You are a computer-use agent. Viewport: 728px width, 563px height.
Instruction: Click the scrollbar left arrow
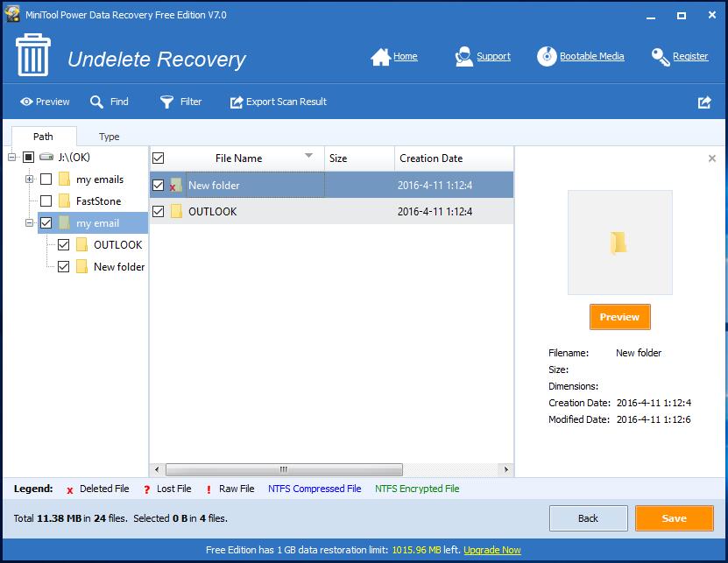coord(157,469)
